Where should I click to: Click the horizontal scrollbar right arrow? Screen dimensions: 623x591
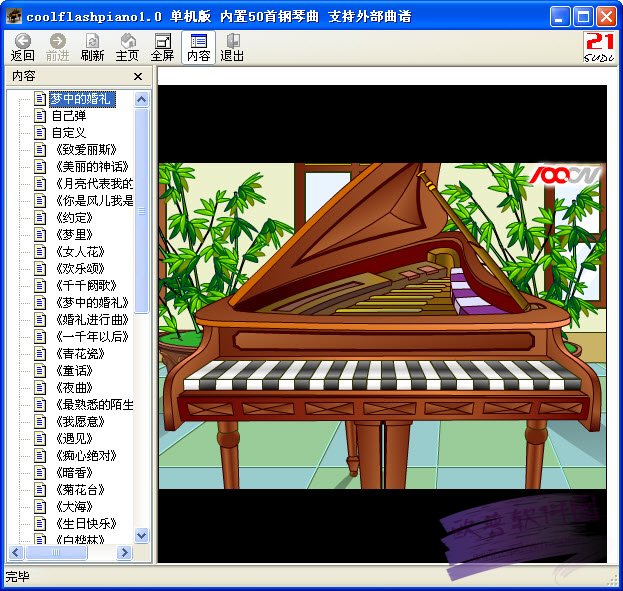pyautogui.click(x=125, y=552)
